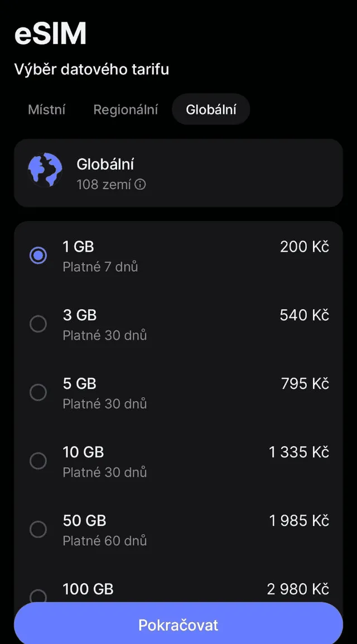
Task: Choose the 100 GB radio option
Action: 38,597
